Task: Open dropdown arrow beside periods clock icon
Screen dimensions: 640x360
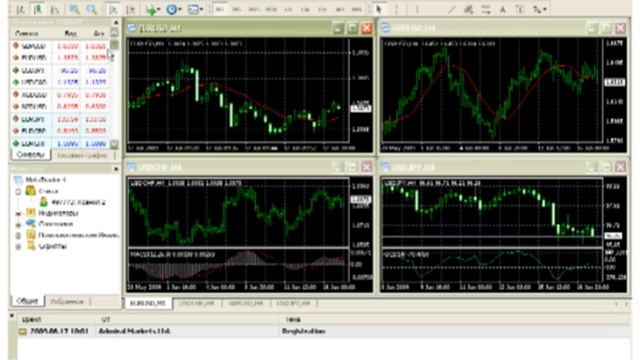Action: click(x=180, y=9)
